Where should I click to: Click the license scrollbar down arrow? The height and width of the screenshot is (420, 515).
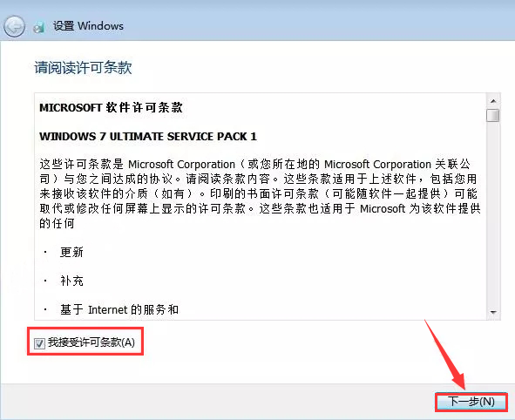[x=493, y=312]
